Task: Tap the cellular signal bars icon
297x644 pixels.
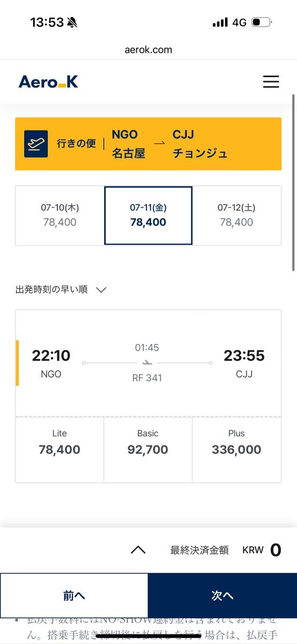Action: pos(220,23)
